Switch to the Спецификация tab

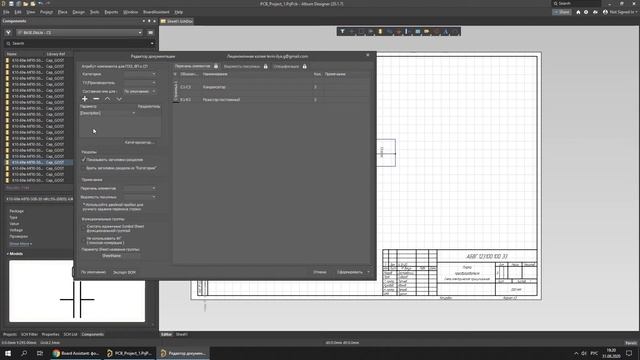coord(286,66)
